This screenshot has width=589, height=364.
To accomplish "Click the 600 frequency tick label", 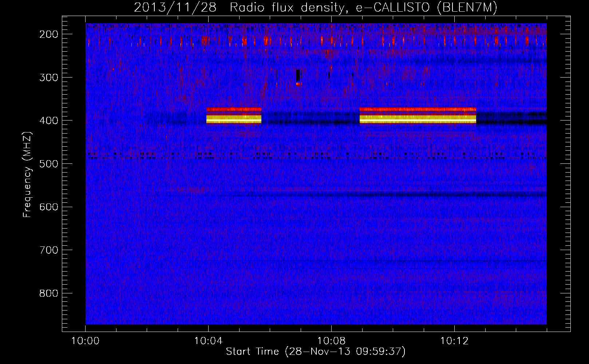I will 49,207.
